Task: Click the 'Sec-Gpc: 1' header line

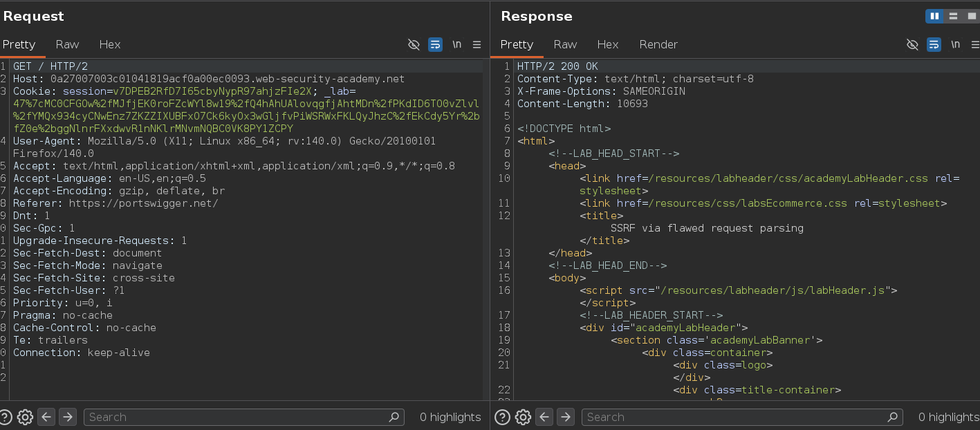Action: pyautogui.click(x=44, y=228)
